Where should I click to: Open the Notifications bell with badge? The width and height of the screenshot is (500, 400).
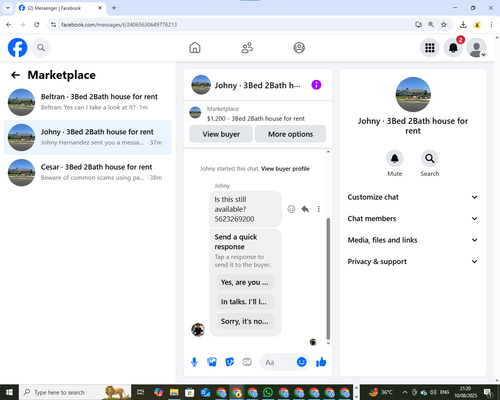pyautogui.click(x=453, y=48)
